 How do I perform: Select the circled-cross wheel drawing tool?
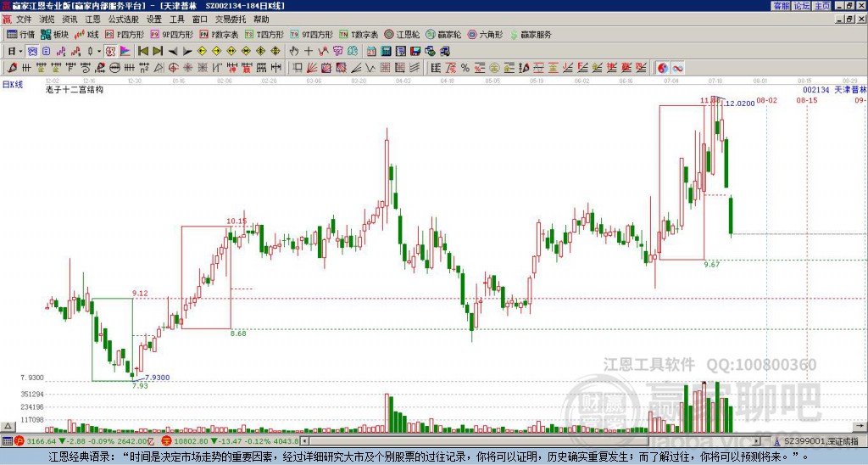point(173,68)
